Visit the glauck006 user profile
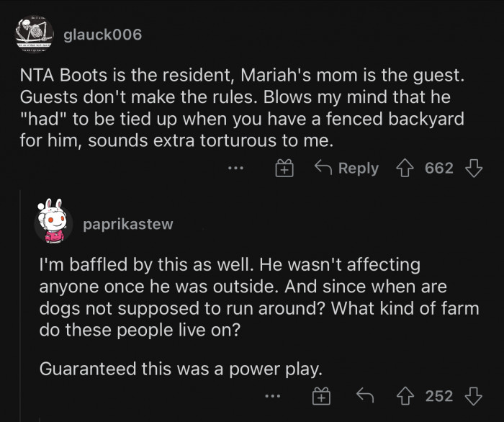This screenshot has width=504, height=422. (x=102, y=35)
